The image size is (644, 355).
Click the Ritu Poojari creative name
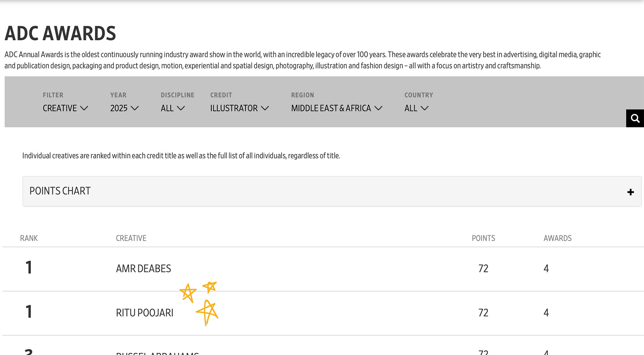(145, 313)
